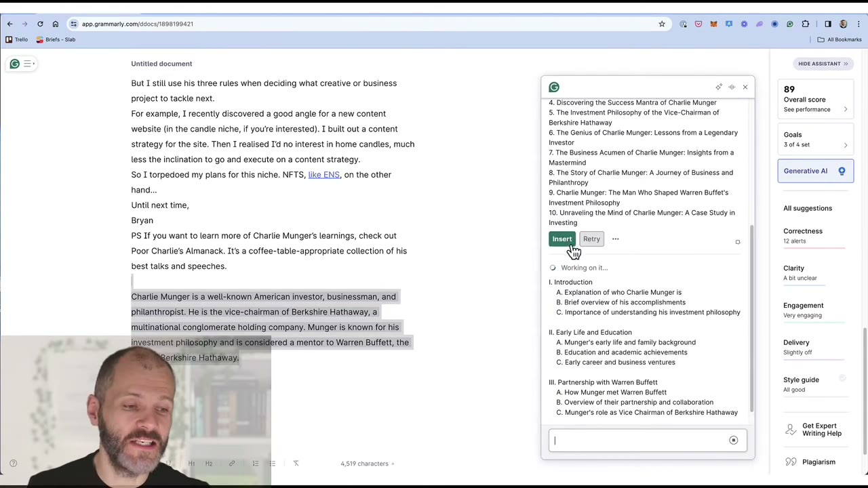Image resolution: width=868 pixels, height=488 pixels.
Task: Open the Engagement suggestions category
Action: pos(814,310)
